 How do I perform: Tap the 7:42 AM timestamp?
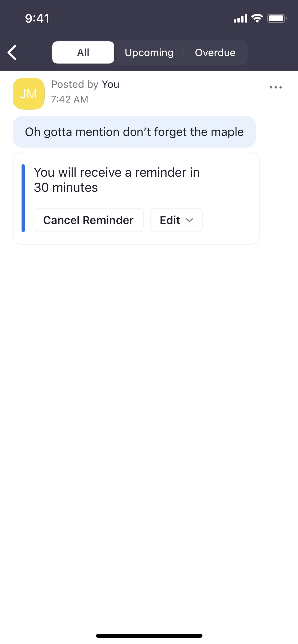click(x=70, y=99)
